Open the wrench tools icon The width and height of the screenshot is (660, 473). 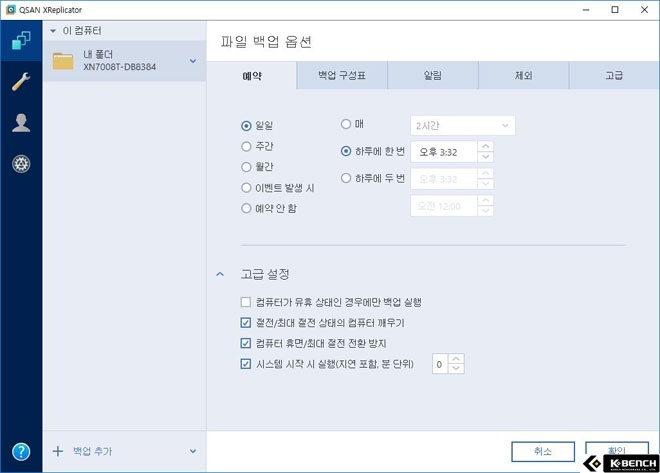point(21,82)
